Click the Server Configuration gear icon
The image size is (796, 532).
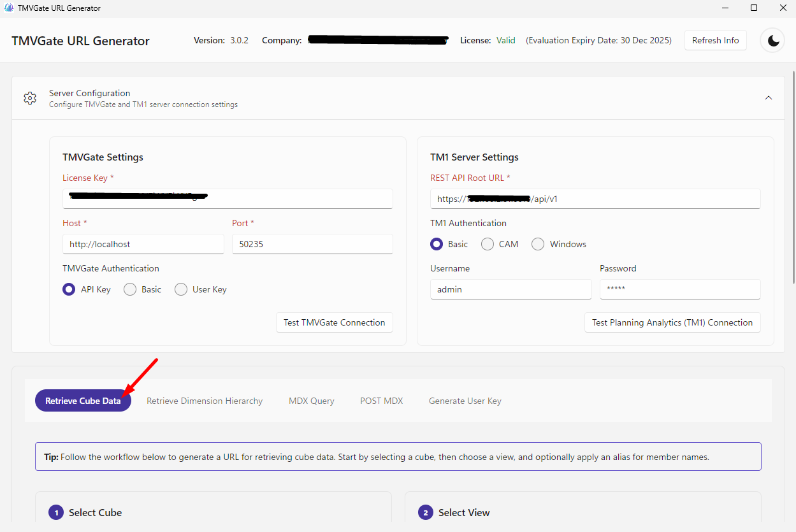[x=30, y=98]
